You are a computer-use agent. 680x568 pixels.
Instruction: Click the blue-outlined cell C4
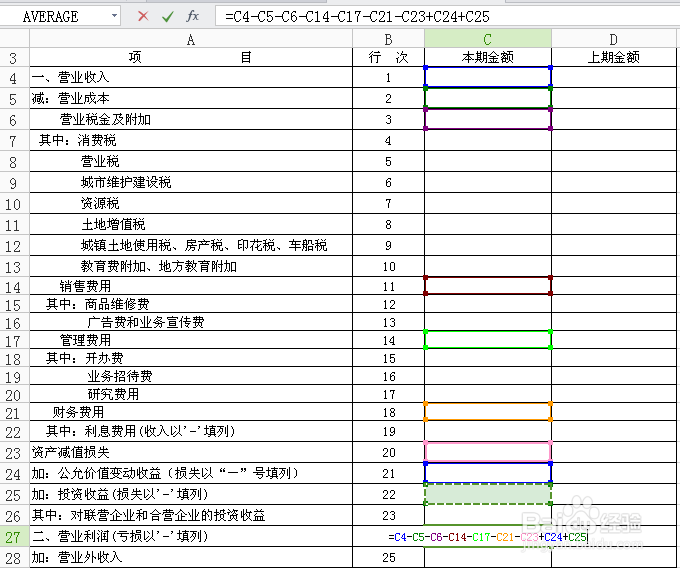coord(488,77)
